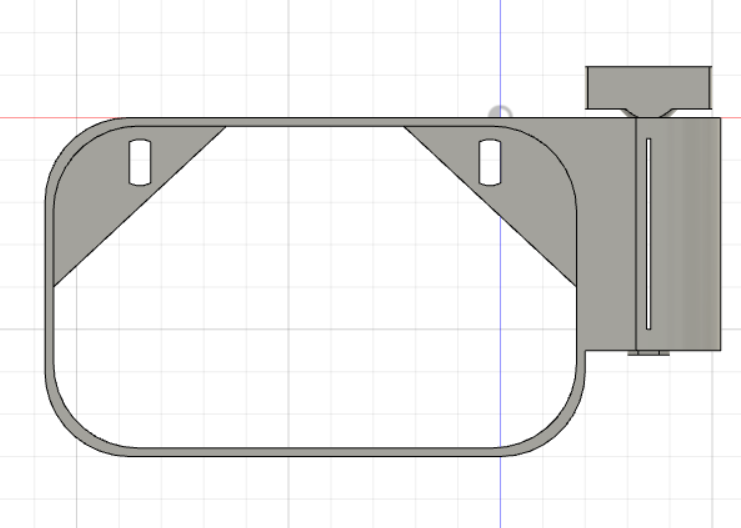Click the origin point circle near the top edge
Image resolution: width=741 pixels, height=528 pixels.
[x=500, y=112]
